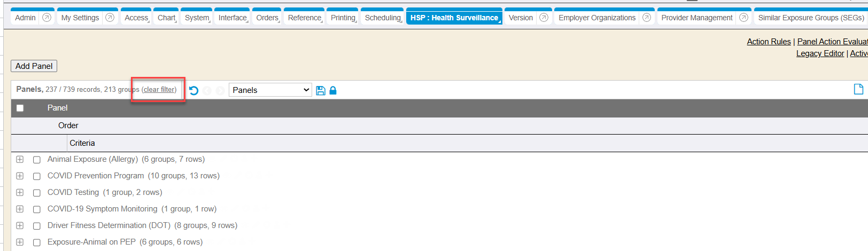The height and width of the screenshot is (251, 868).
Task: Click the clear filter link
Action: tap(159, 90)
